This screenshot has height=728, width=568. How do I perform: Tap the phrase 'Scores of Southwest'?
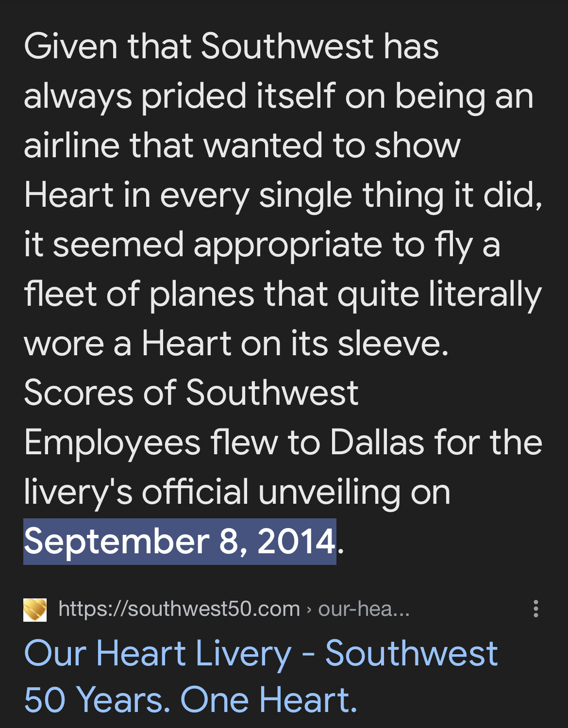[191, 392]
